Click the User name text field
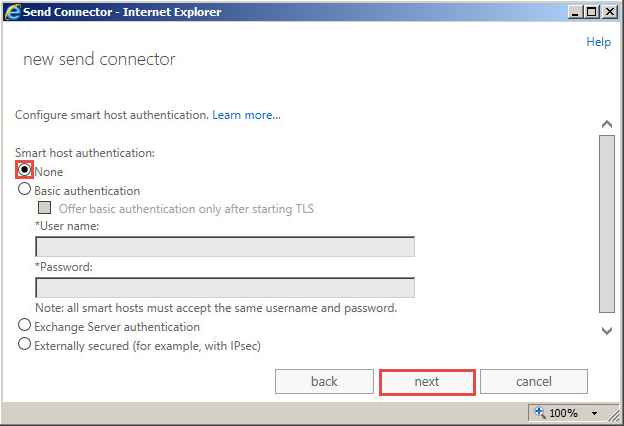This screenshot has width=624, height=426. [225, 247]
